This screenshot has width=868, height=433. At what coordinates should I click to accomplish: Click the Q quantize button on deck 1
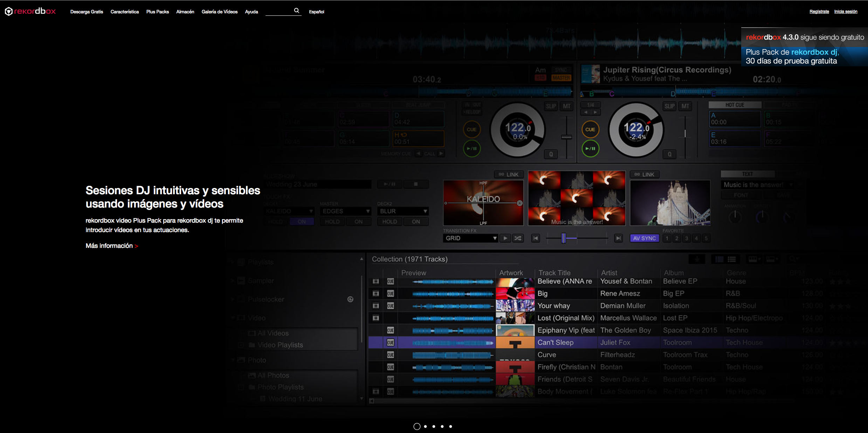point(551,154)
